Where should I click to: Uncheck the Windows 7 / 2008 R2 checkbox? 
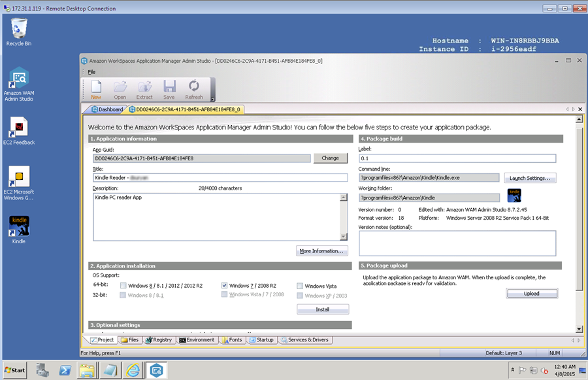225,286
